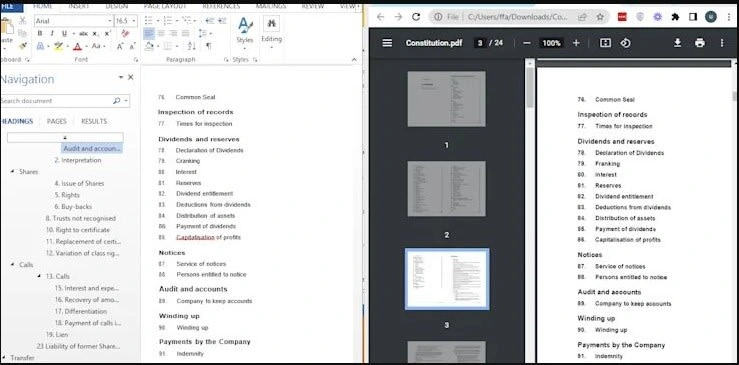Collapse the Word ribbon
Viewport: 739px width, 365px height.
354,59
